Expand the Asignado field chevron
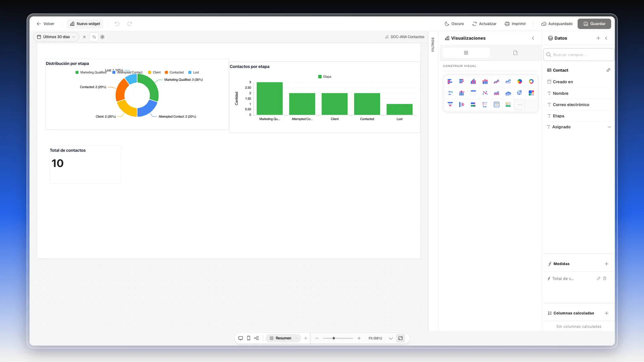644x362 pixels. [x=609, y=127]
